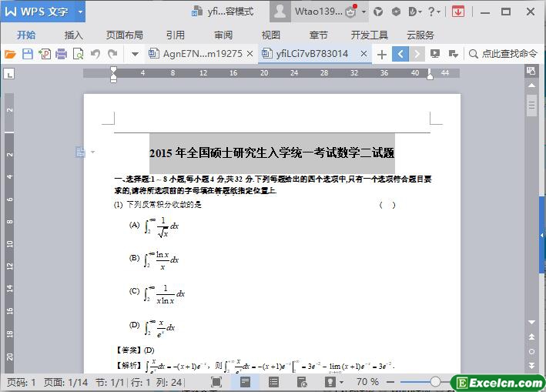Open the 章节 ribbon tab

coord(318,35)
